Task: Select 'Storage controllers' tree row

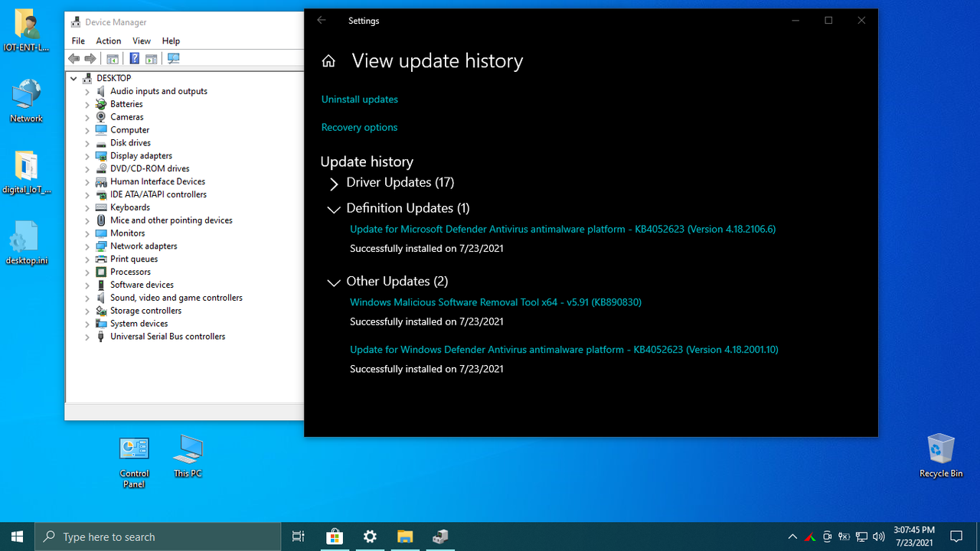Action: pos(145,311)
